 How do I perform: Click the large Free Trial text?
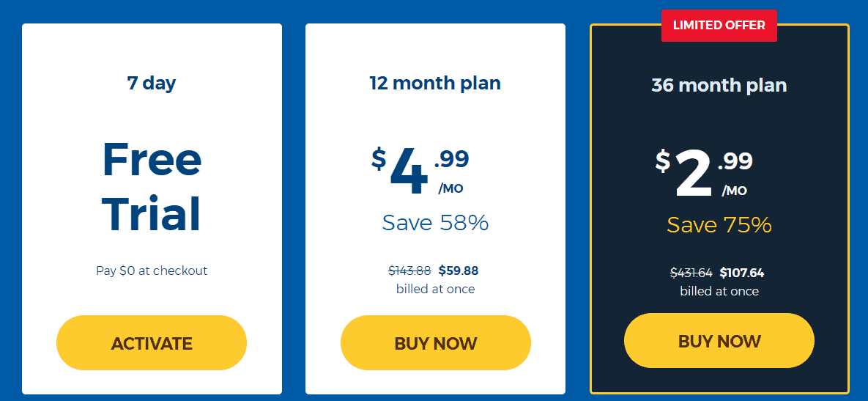(152, 186)
